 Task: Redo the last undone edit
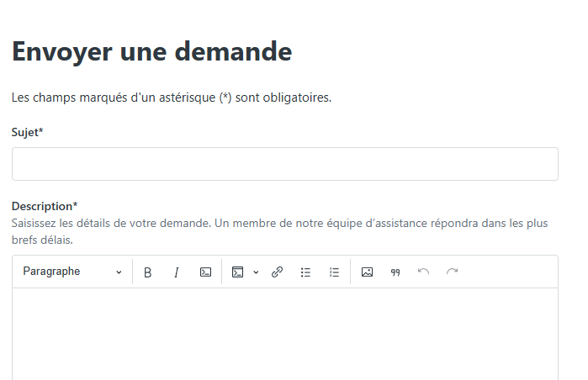pyautogui.click(x=453, y=272)
